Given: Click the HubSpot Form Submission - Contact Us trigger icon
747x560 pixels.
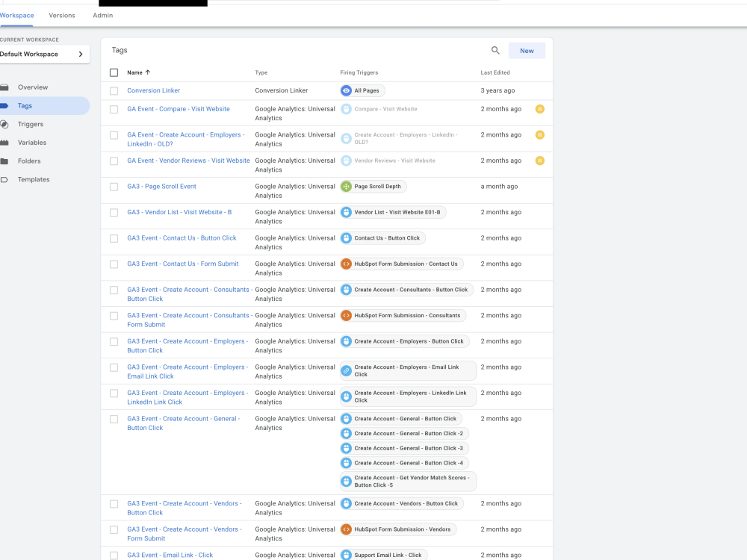Looking at the screenshot, I should pyautogui.click(x=346, y=264).
